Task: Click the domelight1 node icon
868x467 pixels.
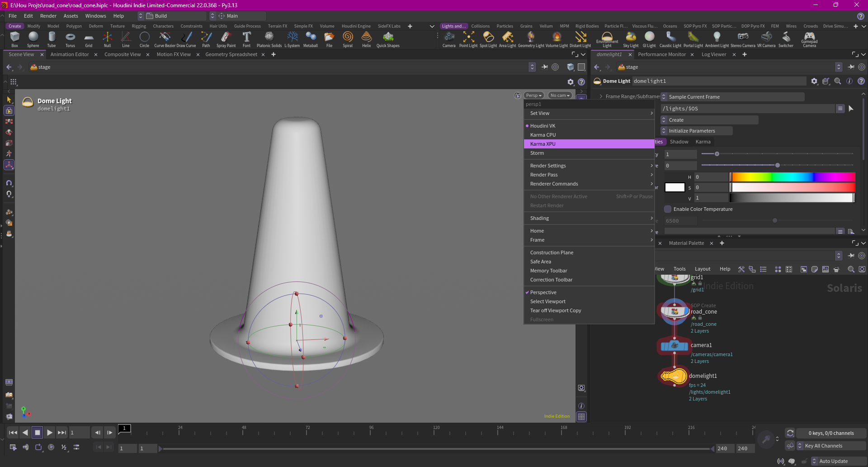Action: pyautogui.click(x=674, y=376)
